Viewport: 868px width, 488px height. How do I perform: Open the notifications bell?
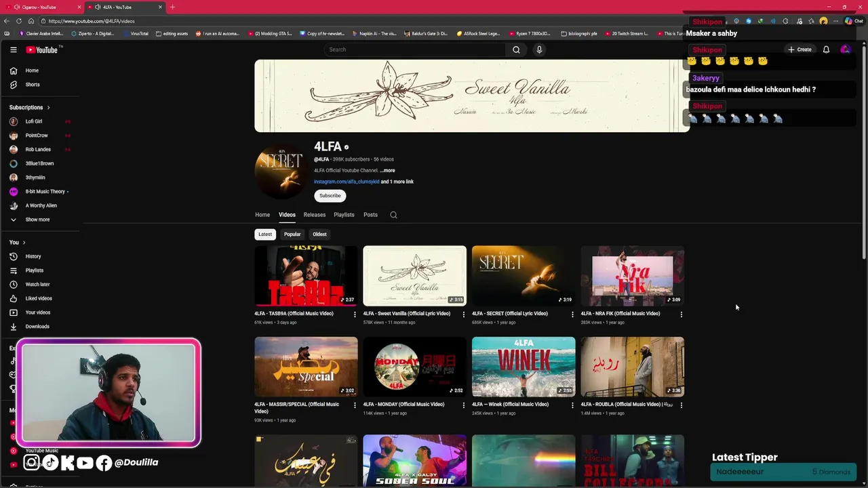(x=826, y=49)
